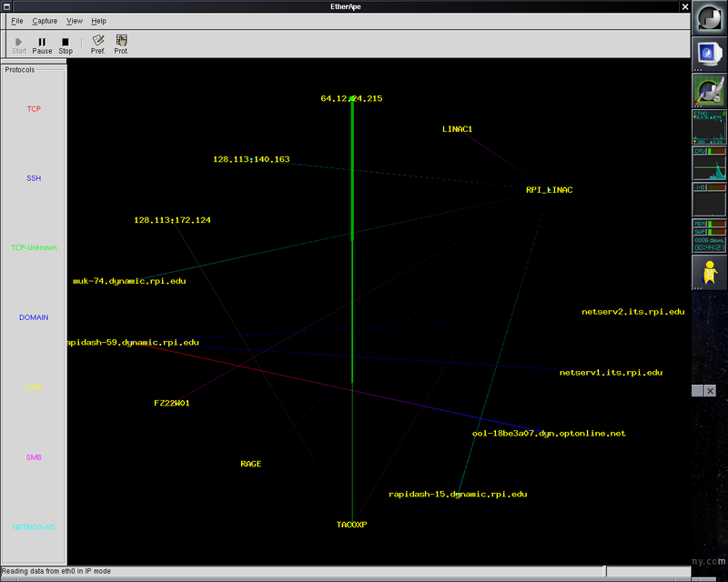Select the TACOXP node
Screen dimensions: 728x582
coord(351,525)
